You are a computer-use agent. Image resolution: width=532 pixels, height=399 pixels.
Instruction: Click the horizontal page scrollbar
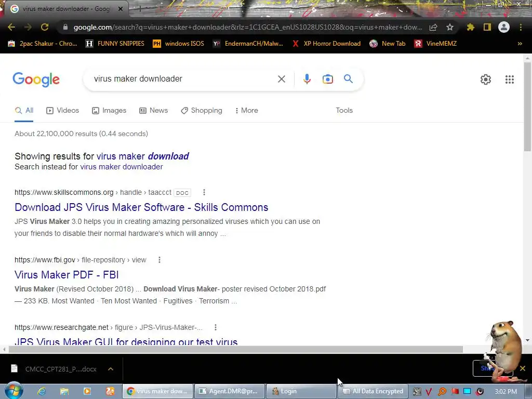coord(236,350)
